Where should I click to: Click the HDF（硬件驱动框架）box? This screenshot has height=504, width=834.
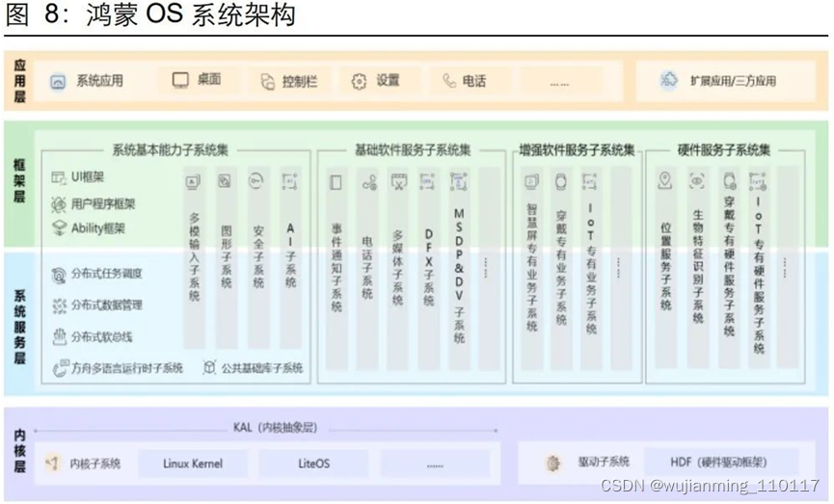coord(720,462)
